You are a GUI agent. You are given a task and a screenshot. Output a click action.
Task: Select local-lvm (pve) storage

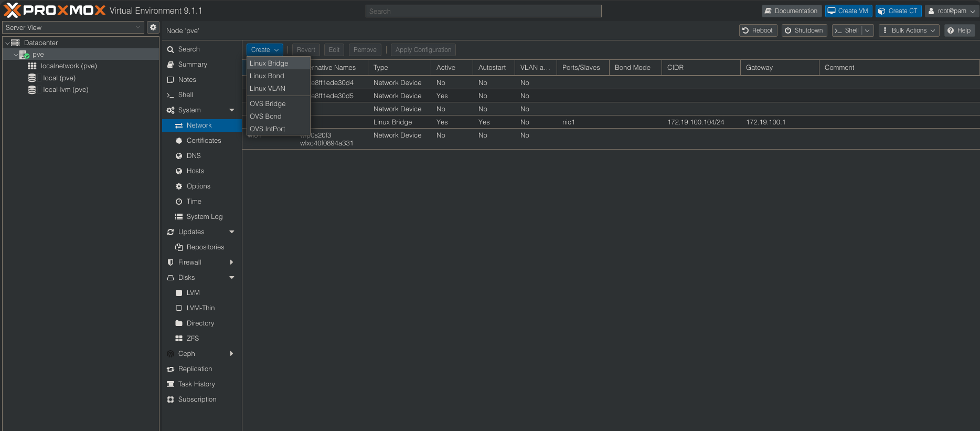66,90
